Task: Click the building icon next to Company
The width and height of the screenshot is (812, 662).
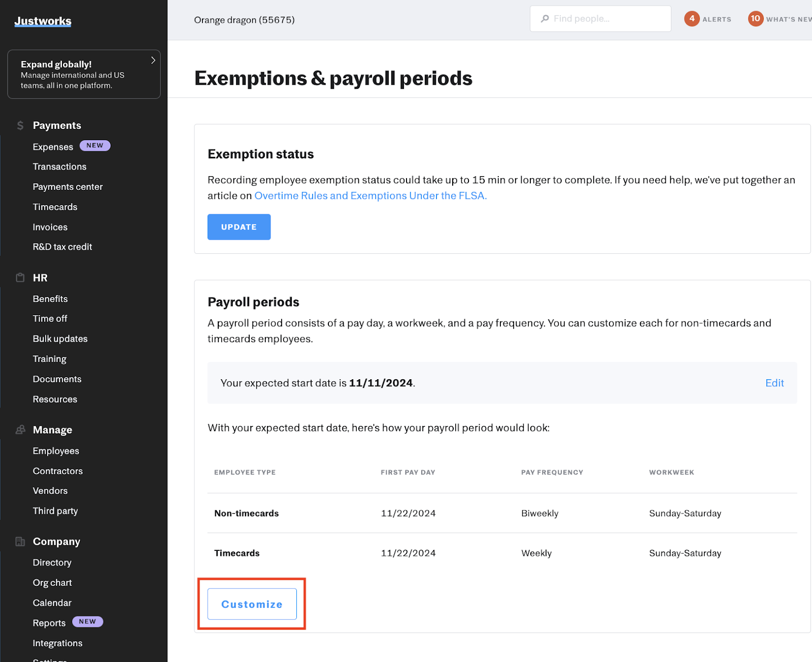Action: pos(20,541)
